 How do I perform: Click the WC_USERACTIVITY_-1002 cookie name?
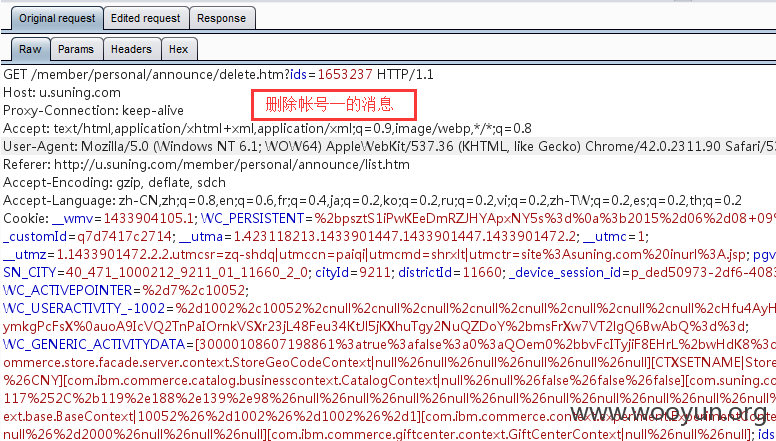click(84, 309)
